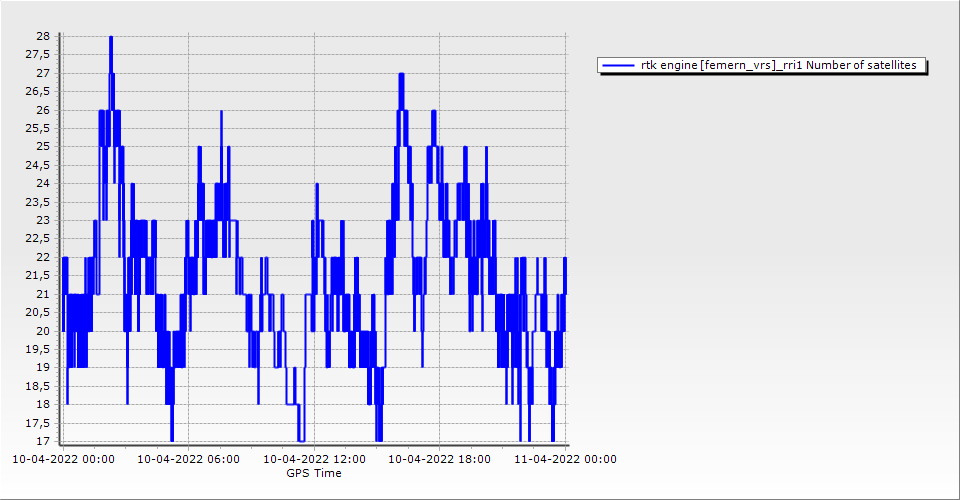Click the data peak at 27 near 18:00
The height and width of the screenshot is (500, 960).
coord(401,75)
